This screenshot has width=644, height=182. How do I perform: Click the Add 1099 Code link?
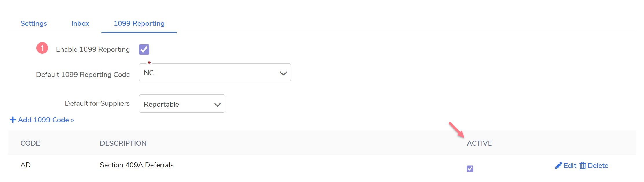point(46,120)
